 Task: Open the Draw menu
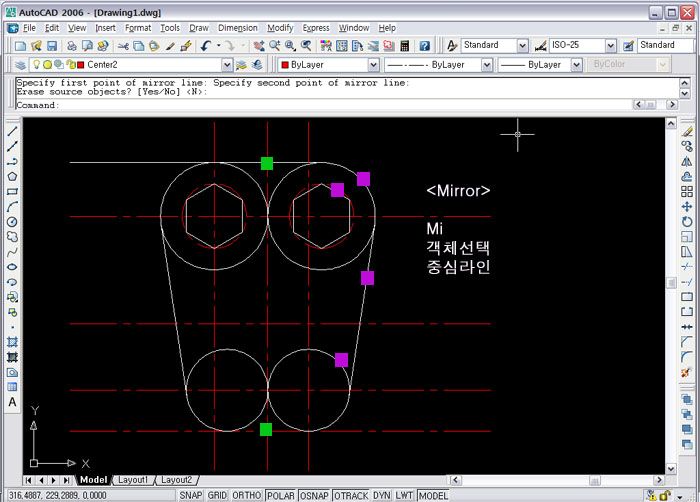point(199,28)
